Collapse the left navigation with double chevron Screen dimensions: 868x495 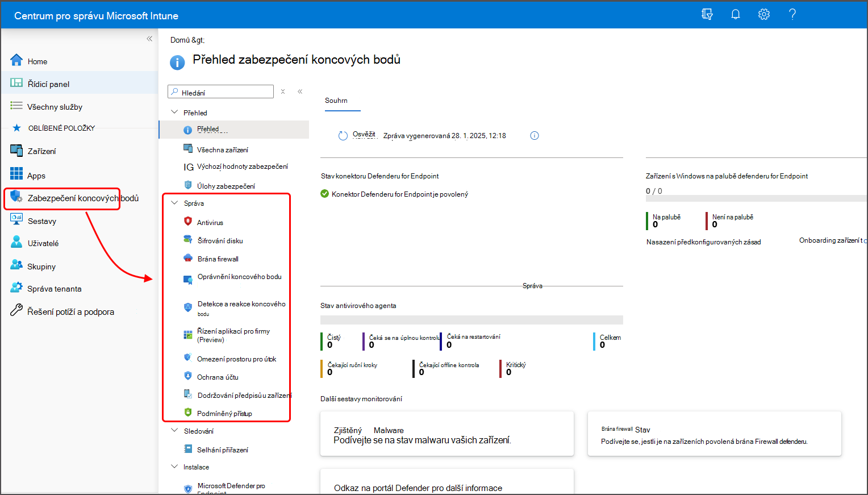click(x=149, y=39)
